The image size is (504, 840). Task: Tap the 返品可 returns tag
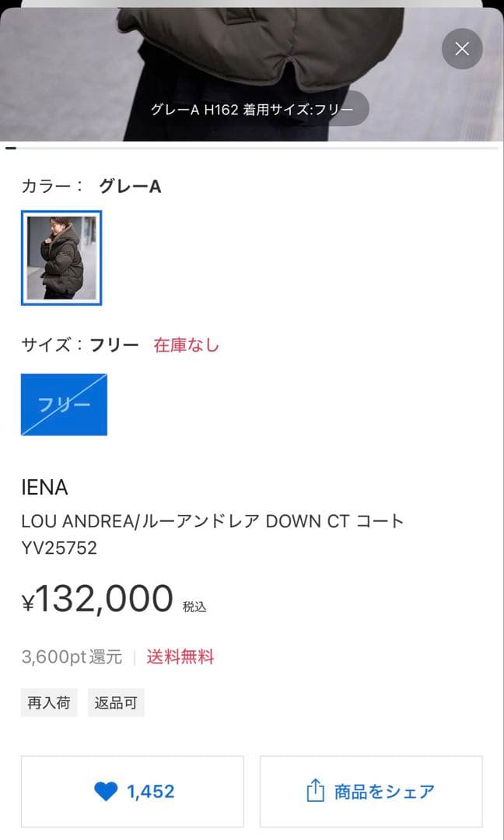117,702
